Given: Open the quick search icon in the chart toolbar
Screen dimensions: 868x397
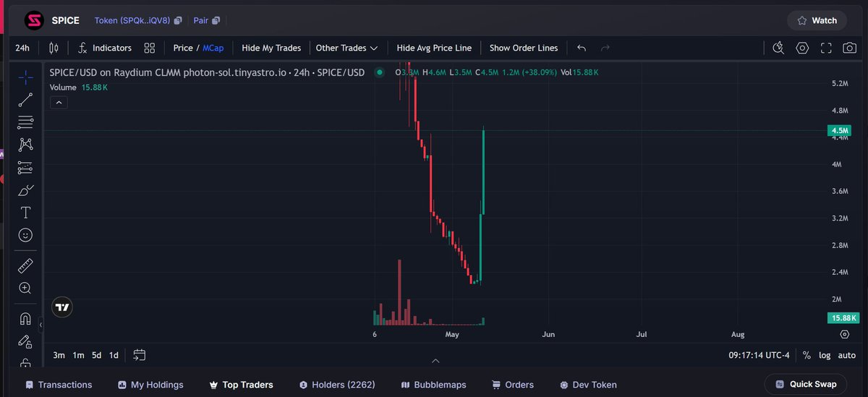Looking at the screenshot, I should pos(778,48).
